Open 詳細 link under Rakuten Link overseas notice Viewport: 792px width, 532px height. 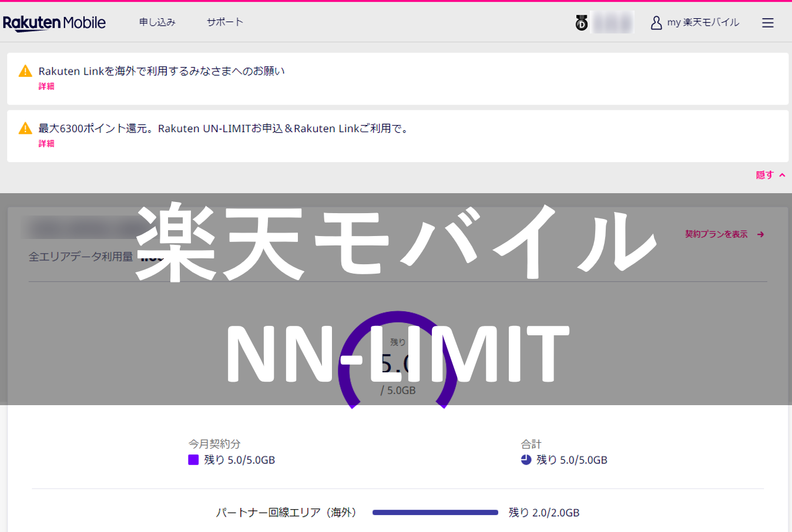click(46, 86)
